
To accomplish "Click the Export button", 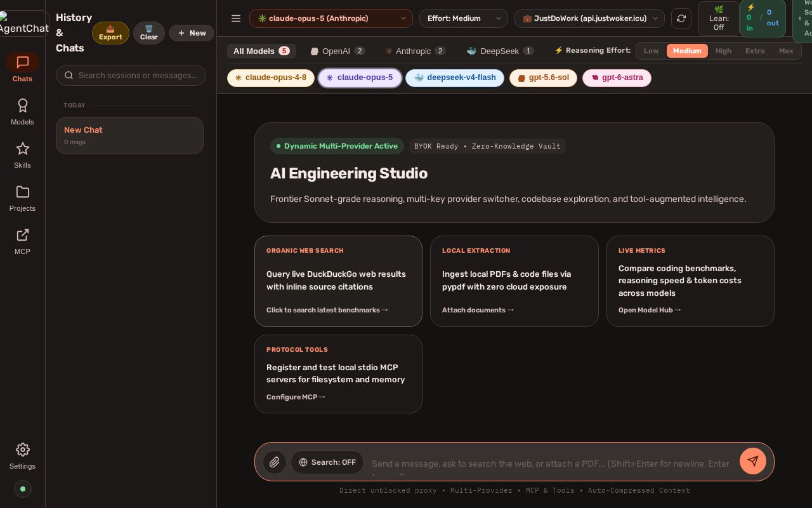I will (110, 33).
